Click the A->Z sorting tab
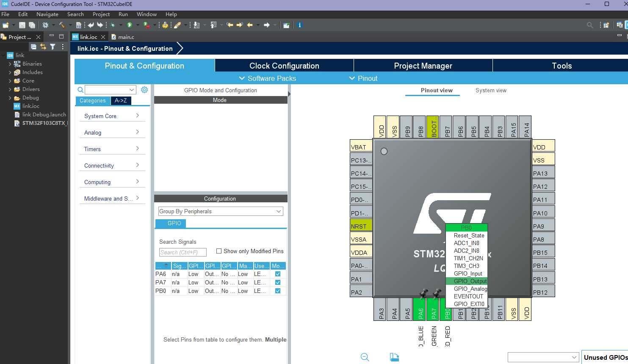628x364 pixels. coord(121,100)
